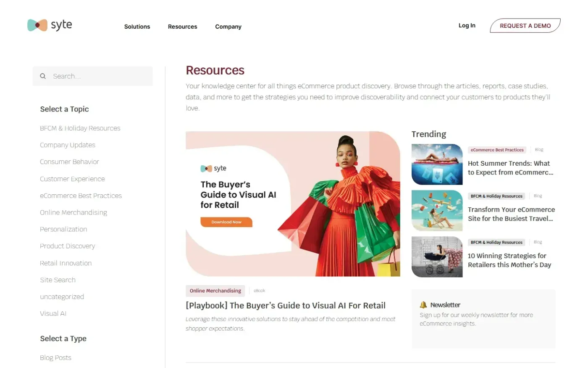This screenshot has width=588, height=368.
Task: Select Online Merchandising sidebar topic
Action: [73, 212]
